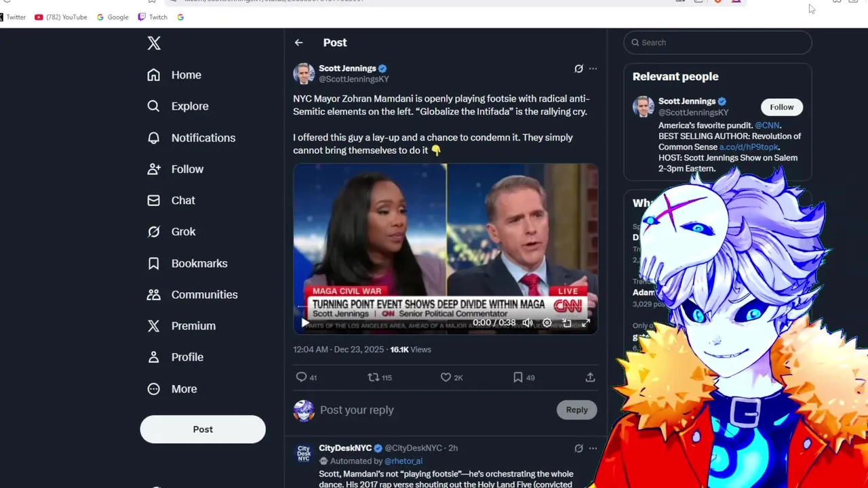Open the Twitter bookmark in bookmarks bar

coord(12,17)
